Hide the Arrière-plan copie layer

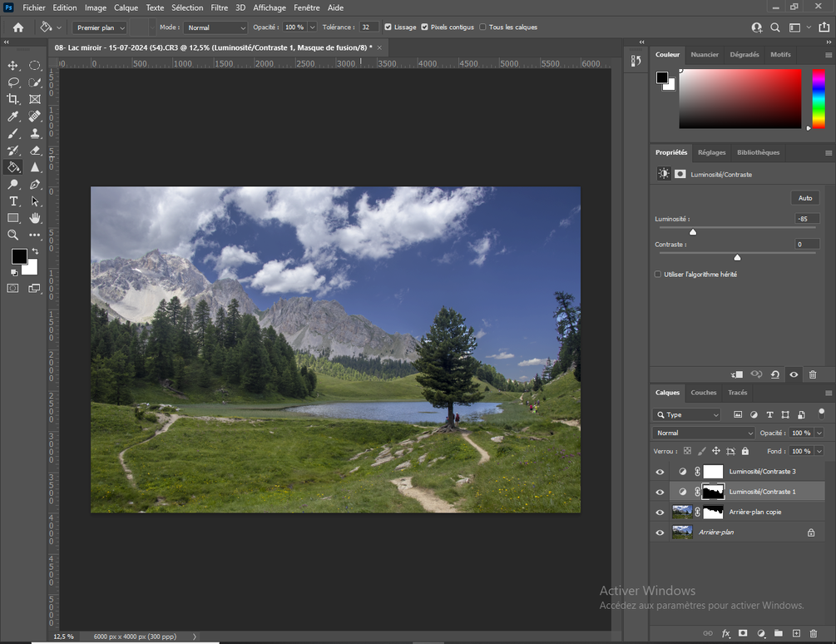pos(660,513)
